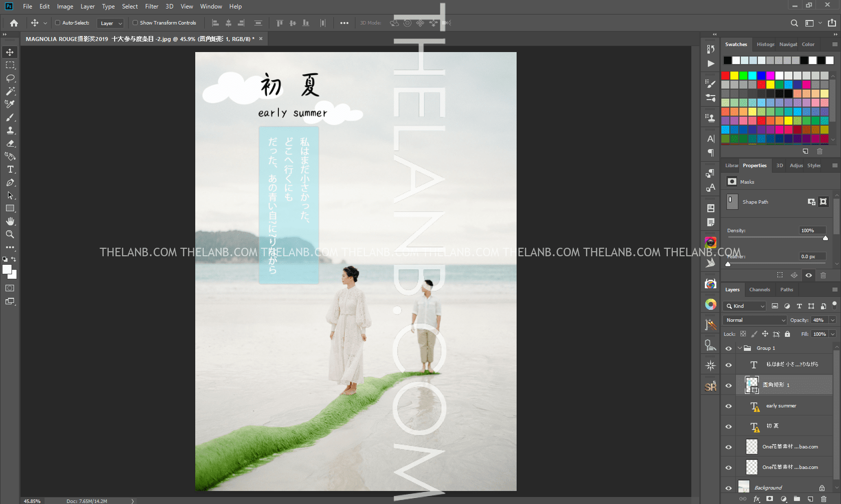
Task: Open the Filter menu
Action: (x=151, y=7)
